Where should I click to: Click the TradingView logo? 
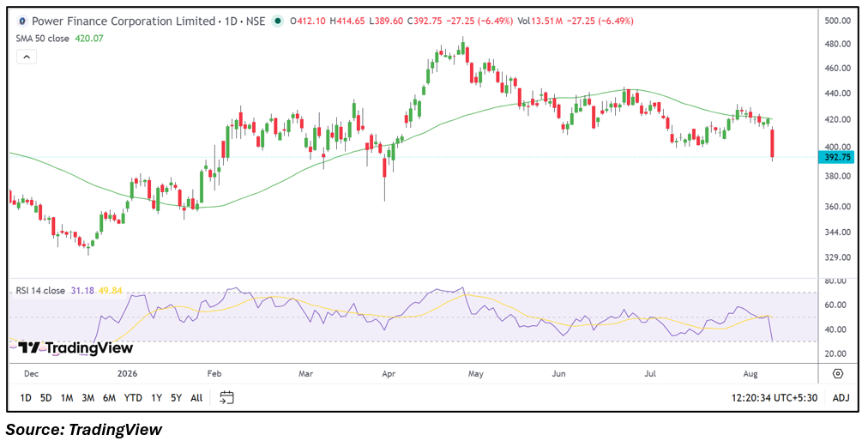click(x=75, y=347)
